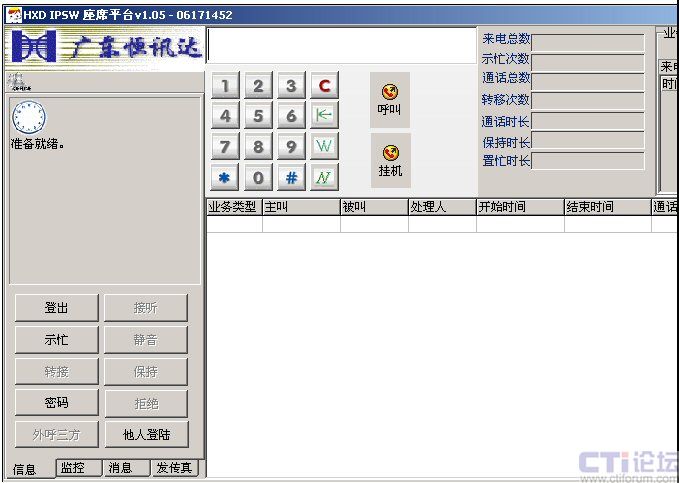
Task: Click the 他人登陆 button
Action: click(x=146, y=435)
